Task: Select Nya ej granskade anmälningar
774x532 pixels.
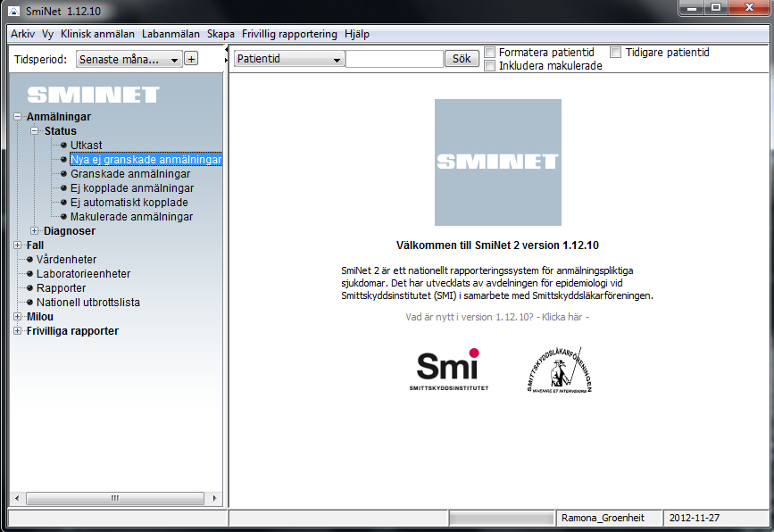Action: click(146, 160)
